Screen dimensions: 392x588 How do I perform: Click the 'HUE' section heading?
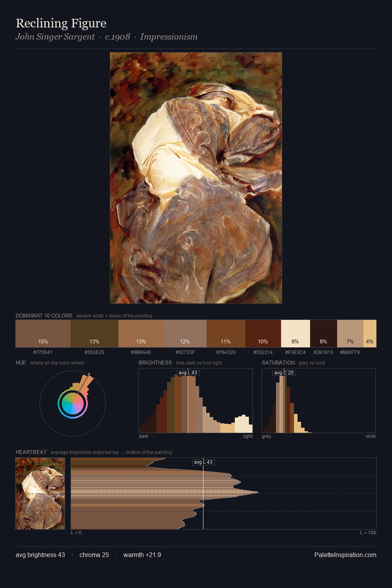[21, 363]
